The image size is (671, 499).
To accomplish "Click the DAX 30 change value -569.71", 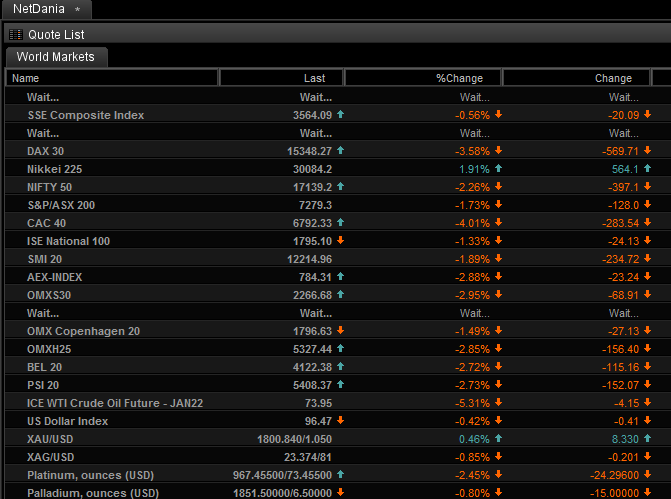I will (x=620, y=151).
